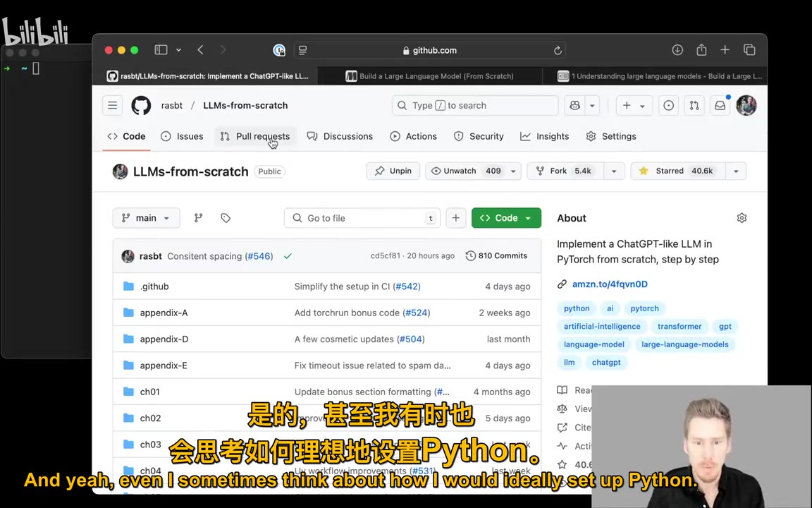
Task: Open GitHub Copilot icon in header
Action: (574, 105)
